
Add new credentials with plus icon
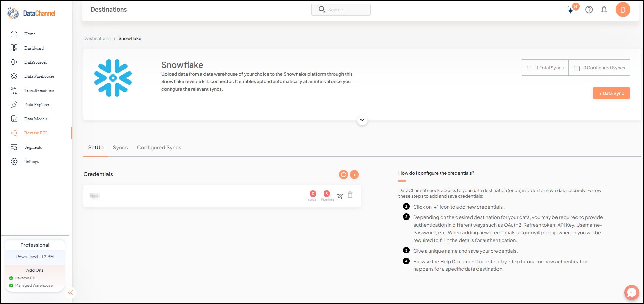pos(354,174)
